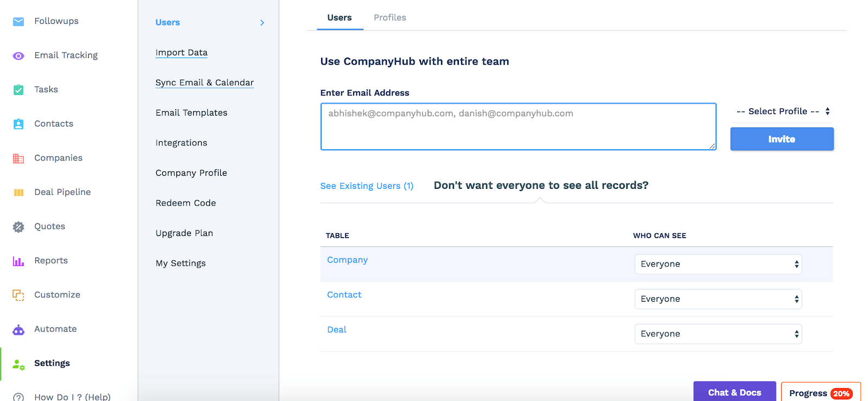Open How Do I ? (Help)
The height and width of the screenshot is (401, 868).
[72, 397]
